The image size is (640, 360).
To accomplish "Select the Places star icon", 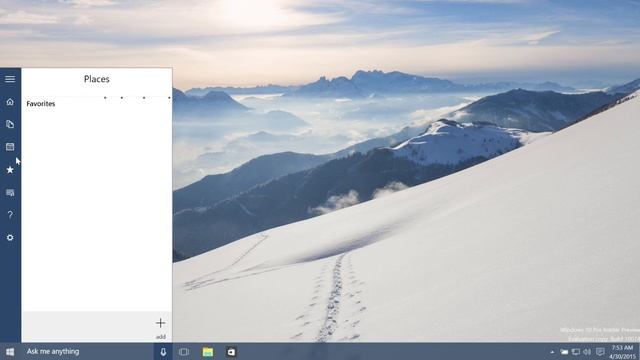I will (x=10, y=170).
